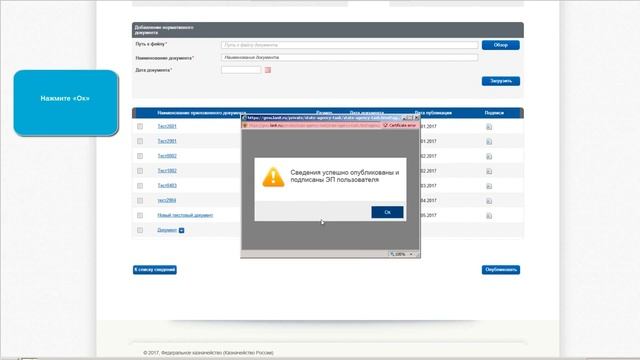Tick the checkbox for Тест6403

[140, 186]
